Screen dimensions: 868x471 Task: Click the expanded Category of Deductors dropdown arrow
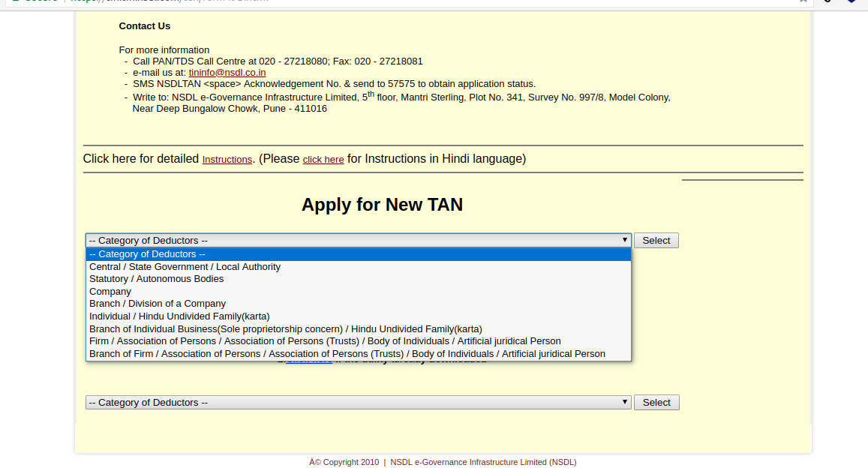coord(625,240)
